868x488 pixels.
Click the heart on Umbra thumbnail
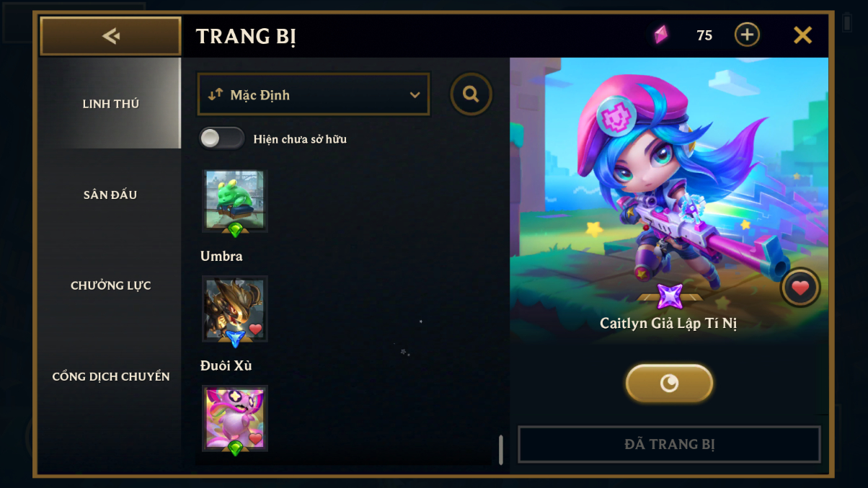255,329
